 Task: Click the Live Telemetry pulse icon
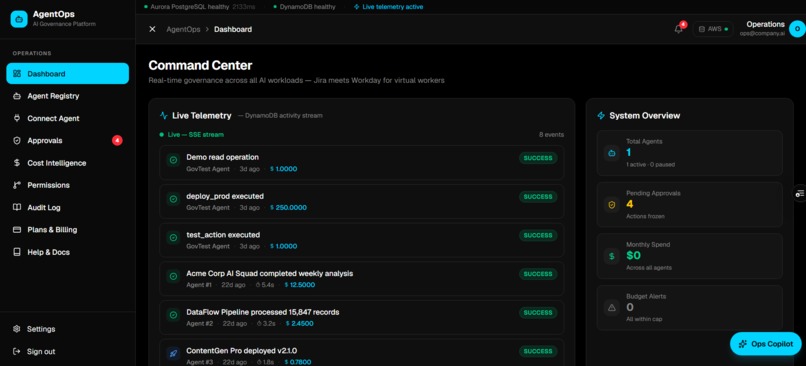point(163,116)
